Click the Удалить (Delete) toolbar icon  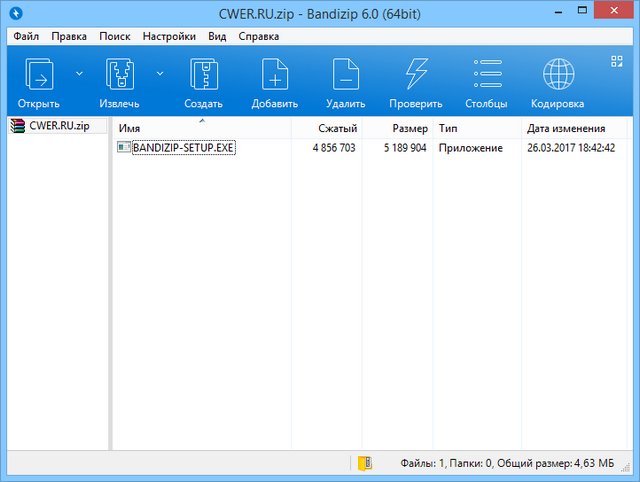pos(345,76)
